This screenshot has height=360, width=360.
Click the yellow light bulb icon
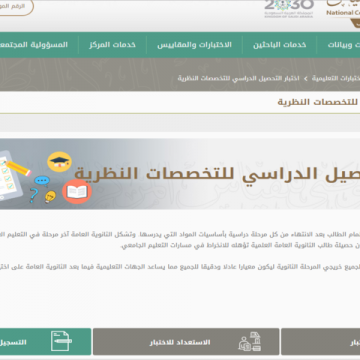(50, 197)
